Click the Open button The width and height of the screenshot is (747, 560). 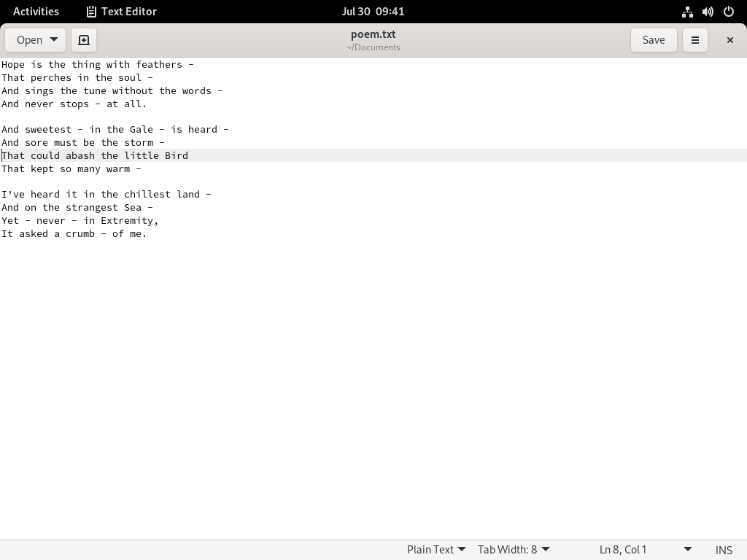(29, 40)
